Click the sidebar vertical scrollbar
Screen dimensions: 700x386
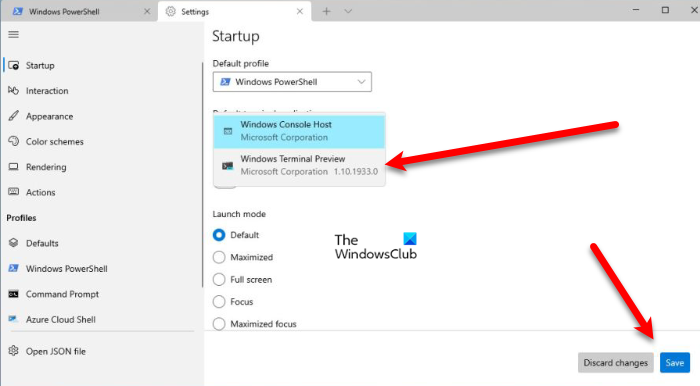coord(202,174)
